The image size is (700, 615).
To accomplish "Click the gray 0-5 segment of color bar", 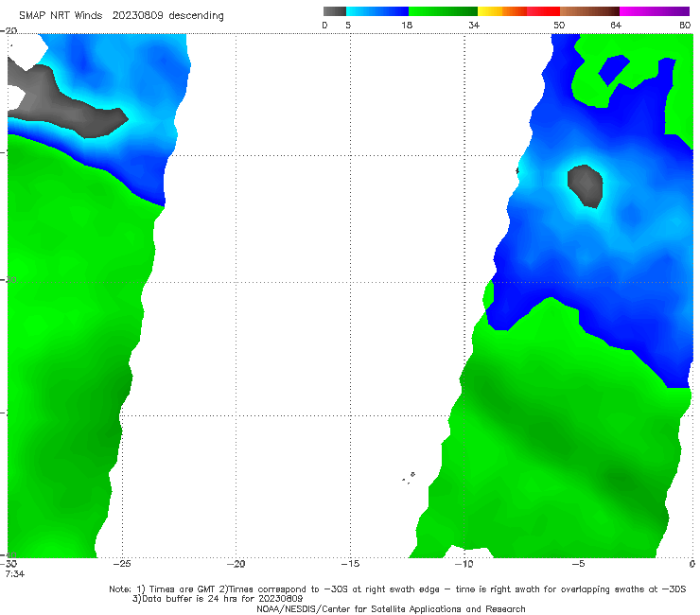I will pos(335,11).
